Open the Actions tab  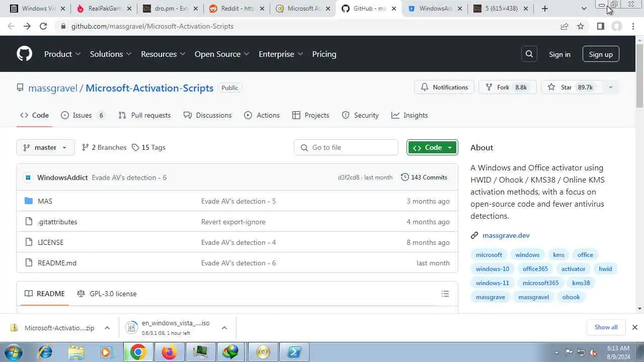[x=262, y=115]
